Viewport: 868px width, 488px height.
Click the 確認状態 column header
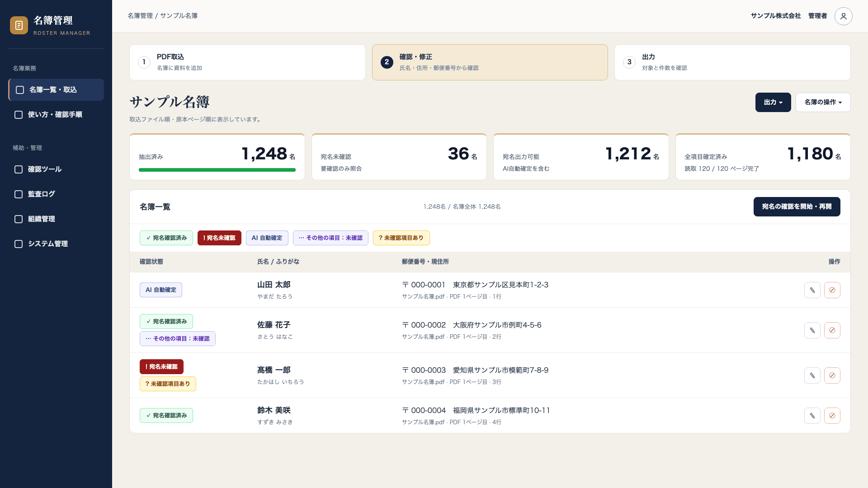point(151,262)
